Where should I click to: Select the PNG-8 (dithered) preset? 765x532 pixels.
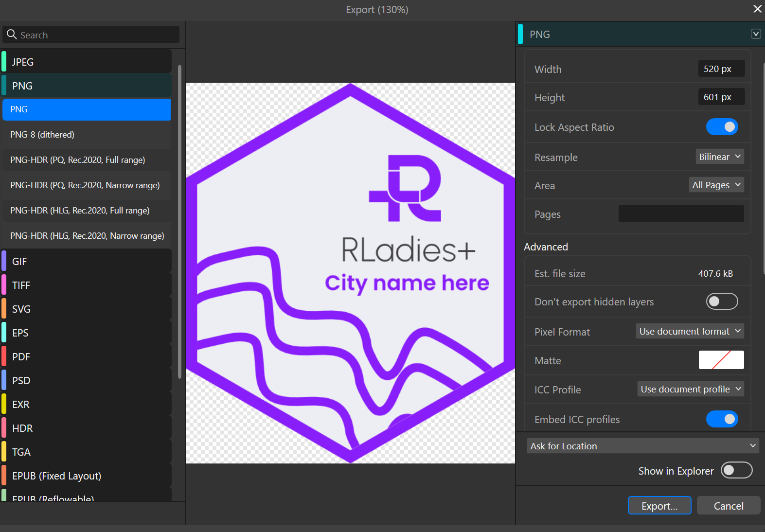click(x=87, y=135)
